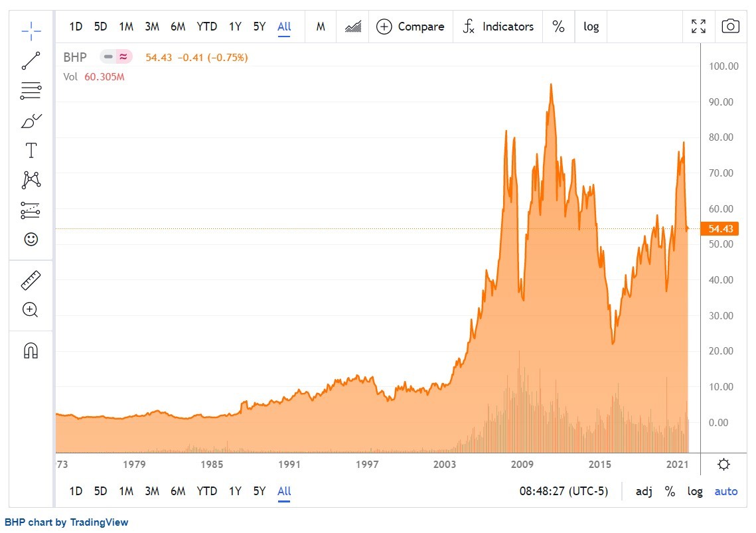Viewport: 756px width, 533px height.
Task: Activate the zoom in tool
Action: 31,310
